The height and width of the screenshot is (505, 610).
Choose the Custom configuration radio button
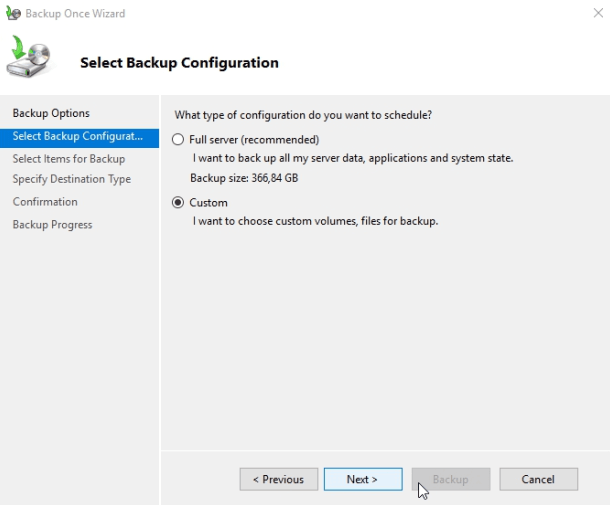(x=179, y=202)
